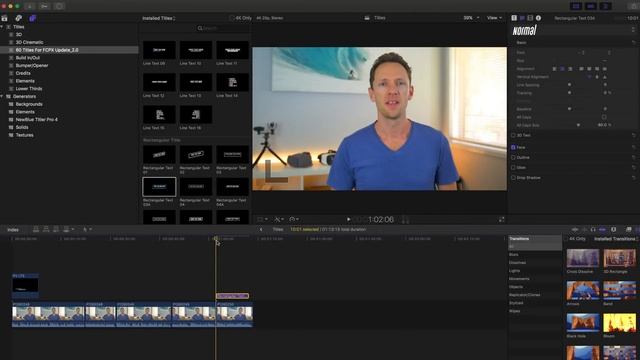Toggle viewer full screen mode

(501, 220)
